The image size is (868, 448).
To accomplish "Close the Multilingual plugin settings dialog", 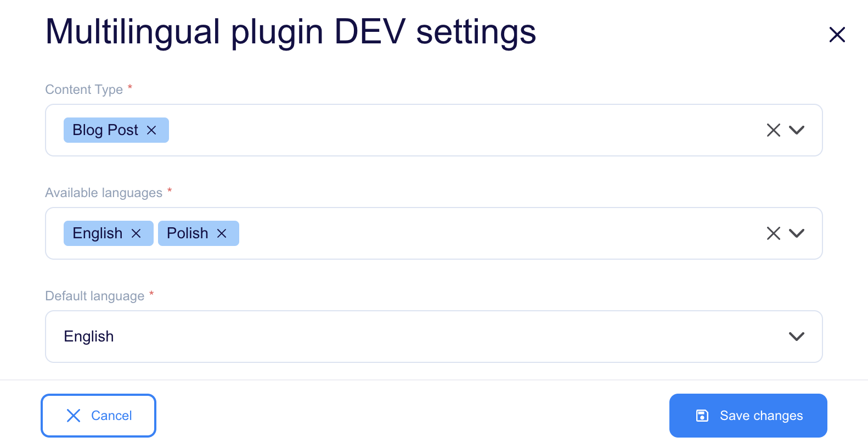I will (837, 35).
